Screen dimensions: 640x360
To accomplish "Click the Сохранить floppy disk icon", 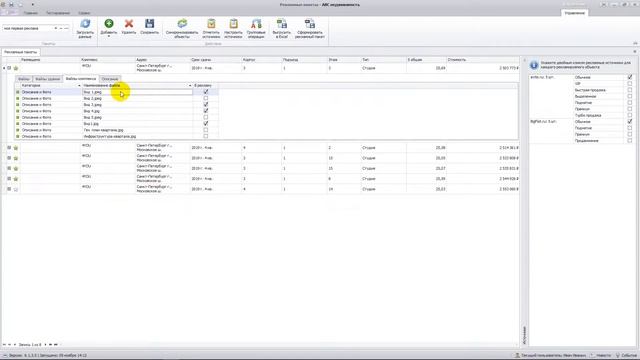I will coord(149,24).
